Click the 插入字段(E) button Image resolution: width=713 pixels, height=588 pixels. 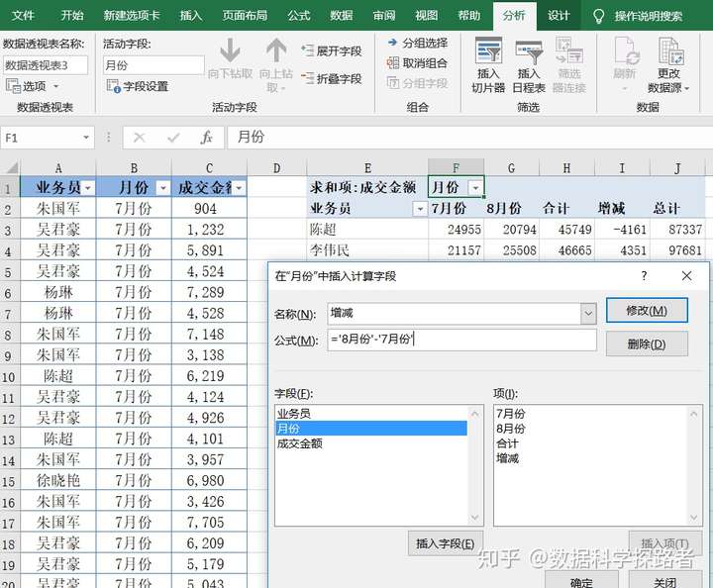[x=446, y=543]
